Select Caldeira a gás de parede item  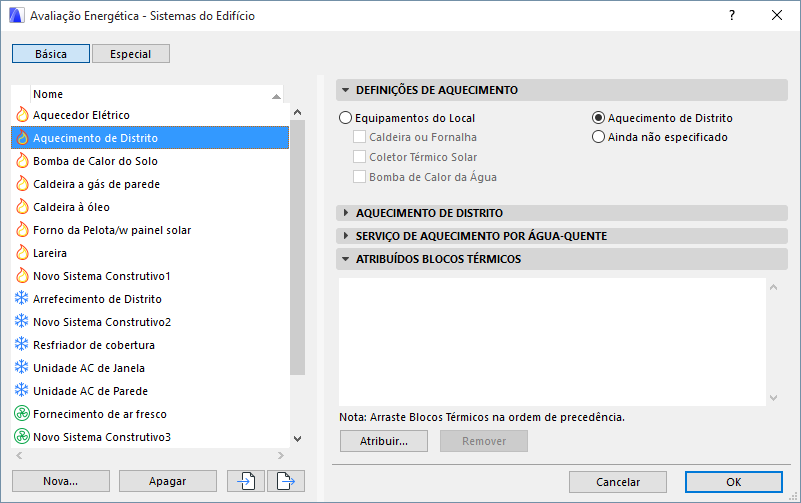pyautogui.click(x=96, y=184)
